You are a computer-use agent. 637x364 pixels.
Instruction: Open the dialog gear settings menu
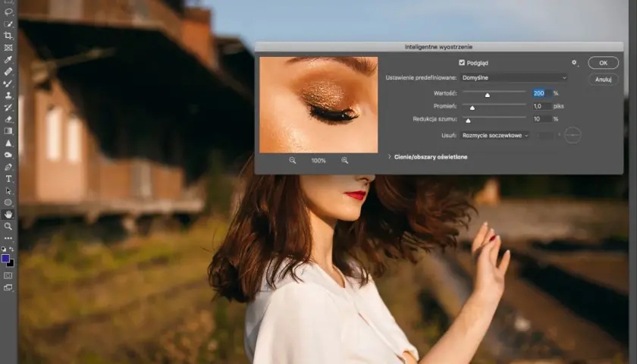[575, 62]
